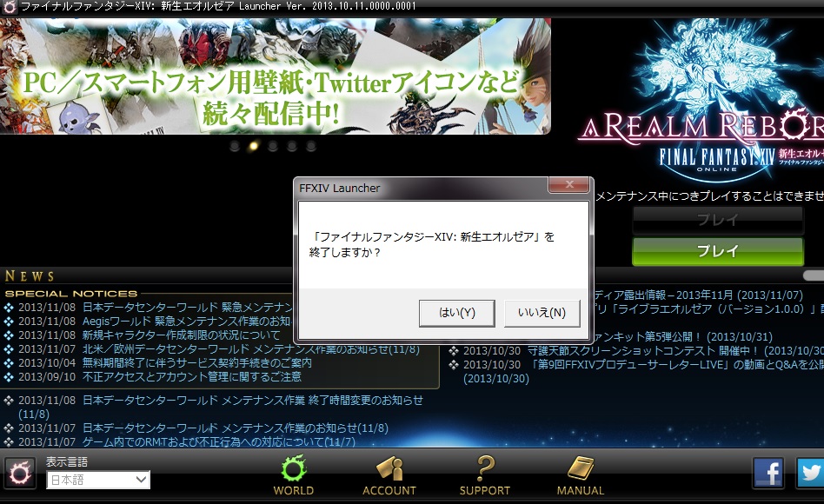Screen dimensions: 824x504
Task: Click the disabled dark プレイ button
Action: click(718, 220)
